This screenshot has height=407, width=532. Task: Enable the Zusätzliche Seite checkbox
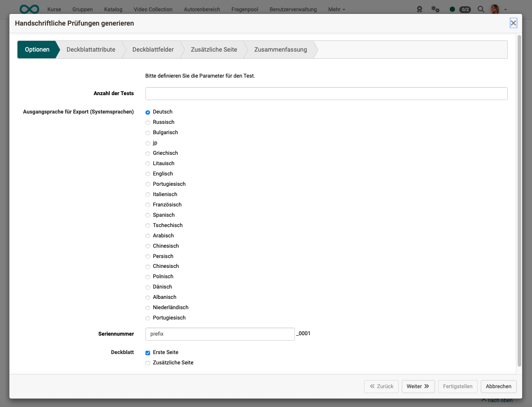tap(147, 363)
